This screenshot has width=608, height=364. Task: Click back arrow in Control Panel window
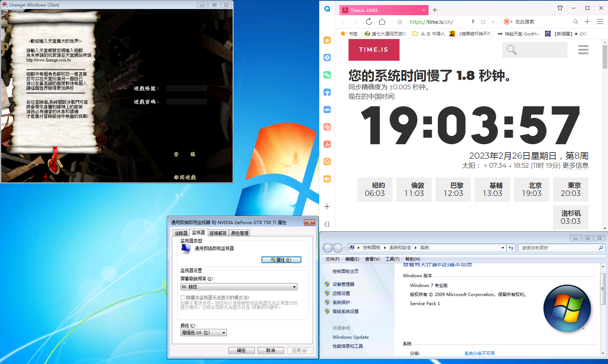click(x=328, y=248)
